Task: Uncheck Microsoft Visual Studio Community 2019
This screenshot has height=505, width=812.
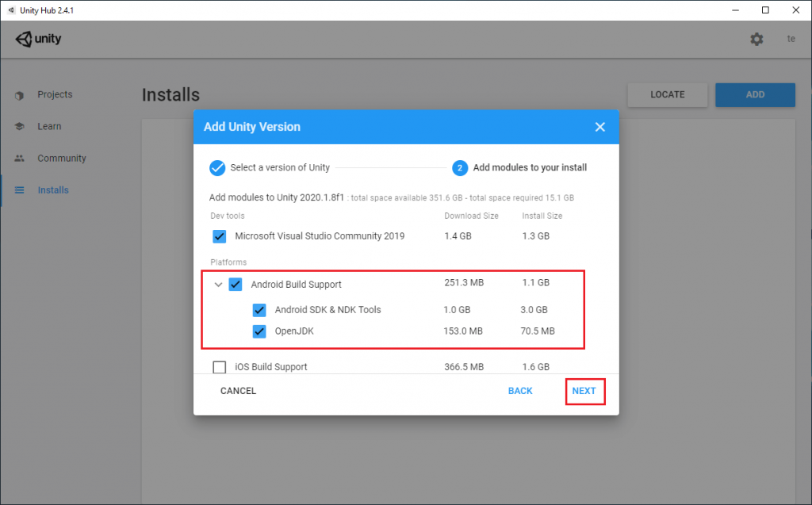Action: point(220,236)
